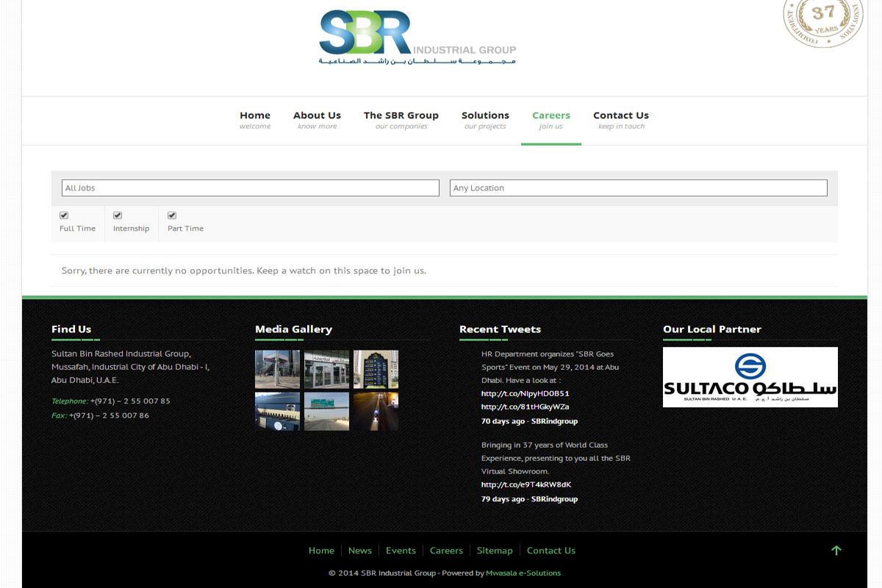Uncheck the Full Time checkbox
Screen dimensions: 882x588
[64, 215]
